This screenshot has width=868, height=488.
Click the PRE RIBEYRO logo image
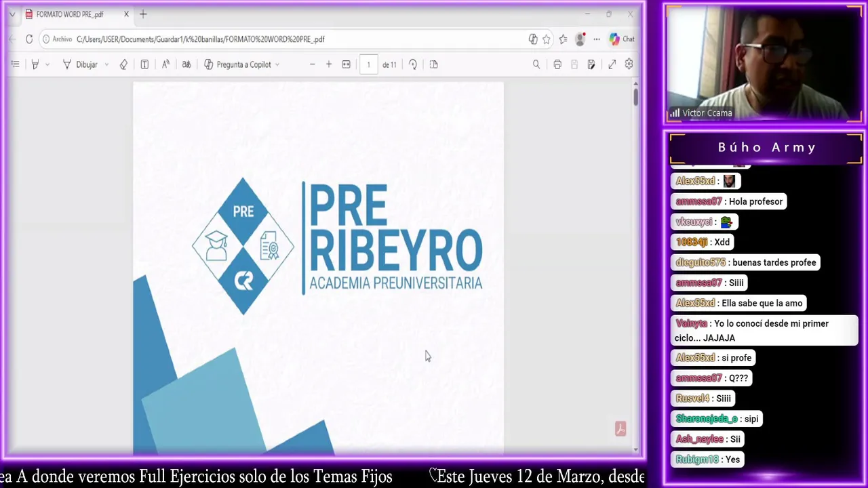tap(337, 246)
